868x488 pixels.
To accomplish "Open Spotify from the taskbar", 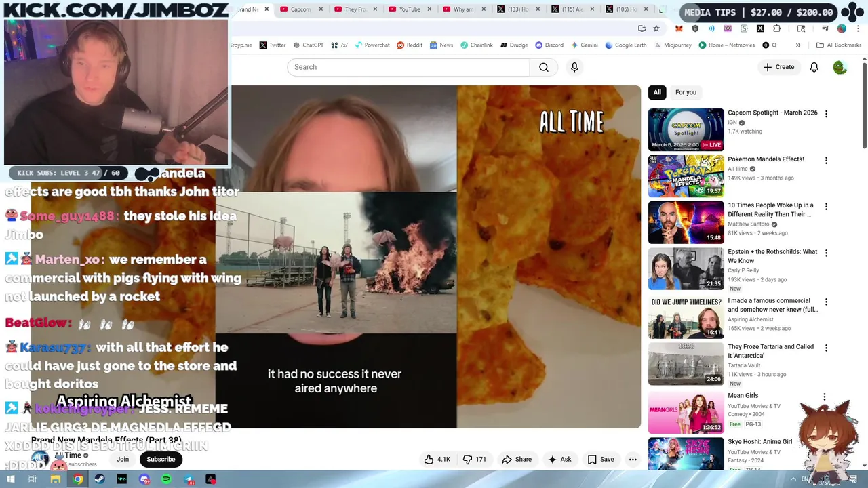I will pos(167,479).
